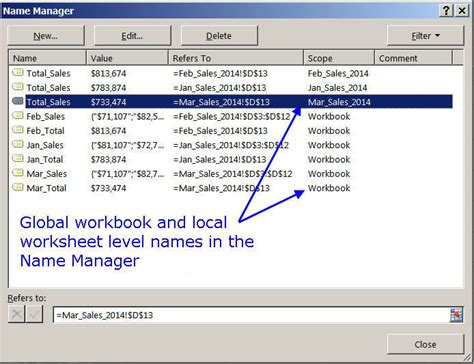Image resolution: width=474 pixels, height=364 pixels.
Task: Click tag icon of first Total_Sales entry
Action: click(x=18, y=73)
